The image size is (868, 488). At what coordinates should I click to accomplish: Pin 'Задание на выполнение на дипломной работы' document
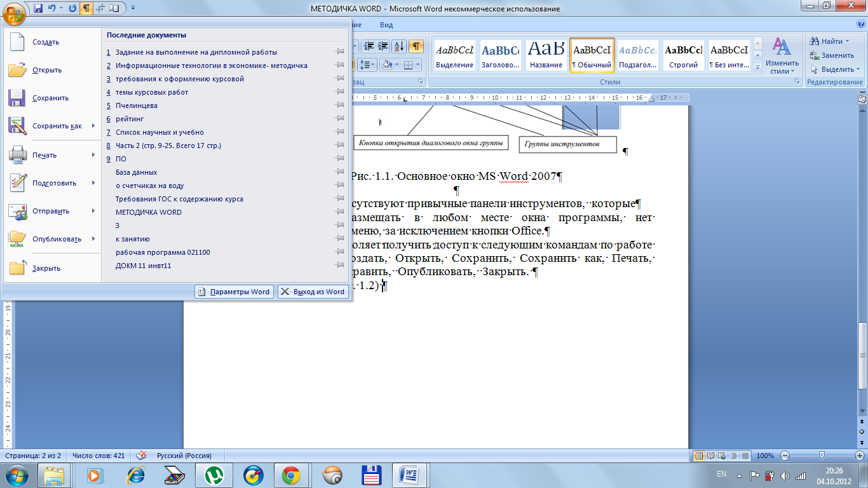341,52
